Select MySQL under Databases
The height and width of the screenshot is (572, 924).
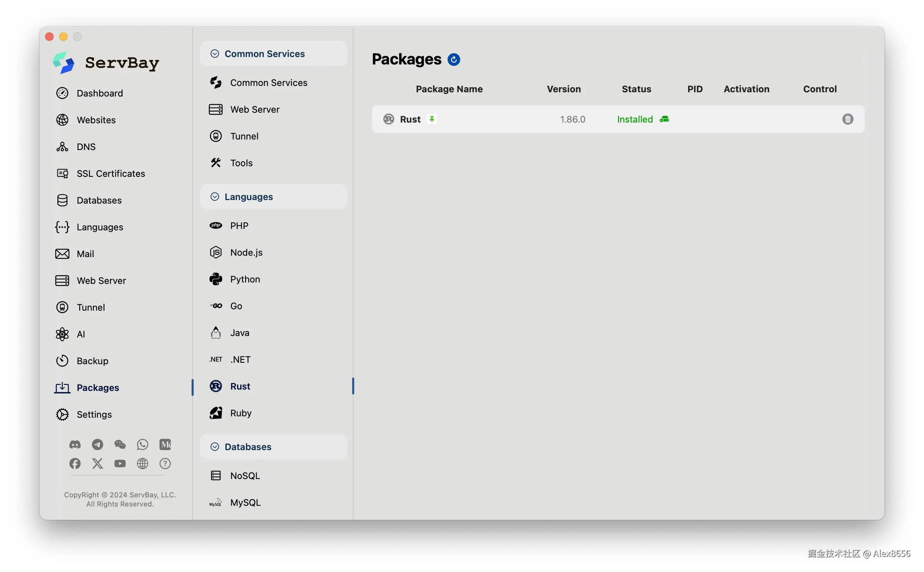pyautogui.click(x=245, y=502)
